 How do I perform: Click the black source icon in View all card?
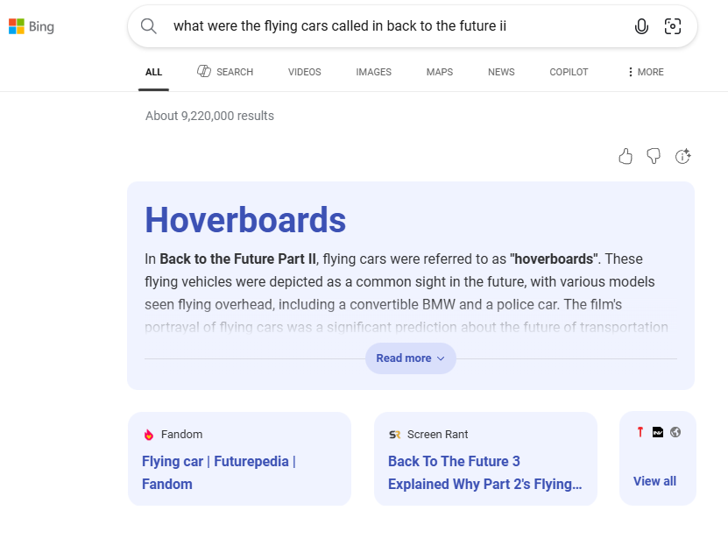point(658,432)
